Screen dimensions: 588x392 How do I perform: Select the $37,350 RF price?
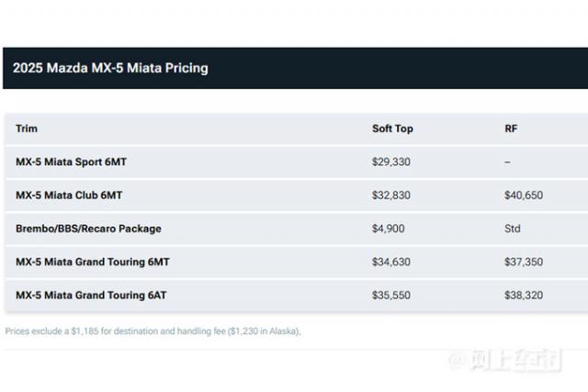(524, 262)
